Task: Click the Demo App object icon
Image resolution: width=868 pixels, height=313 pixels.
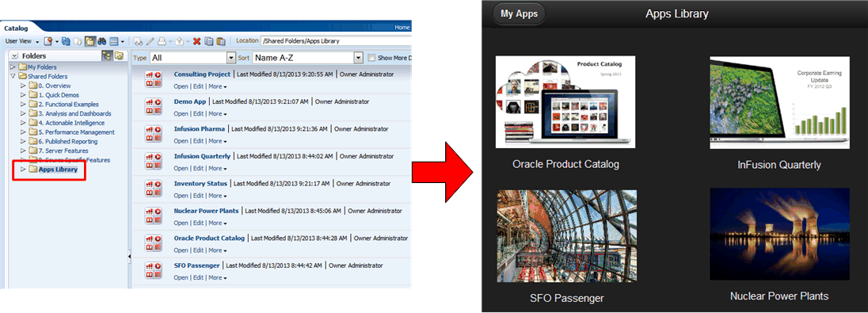Action: [154, 106]
